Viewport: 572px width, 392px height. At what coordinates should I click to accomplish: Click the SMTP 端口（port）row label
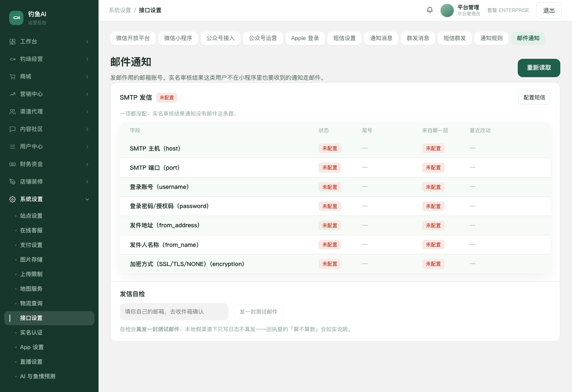154,168
